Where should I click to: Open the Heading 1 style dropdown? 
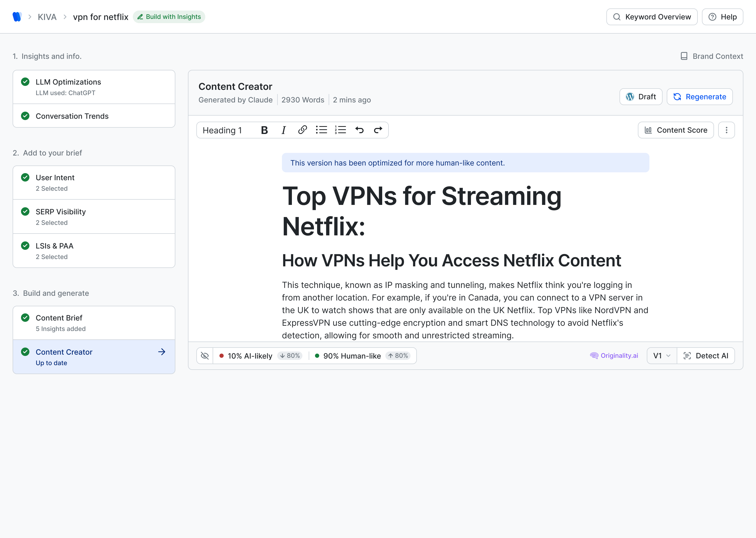222,130
